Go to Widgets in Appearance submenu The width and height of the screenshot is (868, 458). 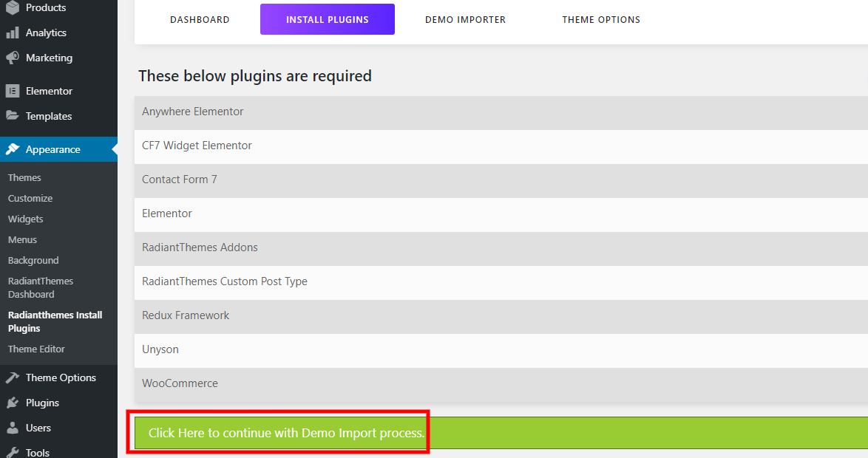26,219
